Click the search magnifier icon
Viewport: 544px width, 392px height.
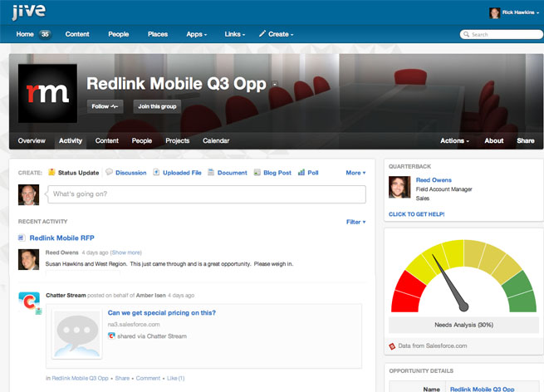pyautogui.click(x=466, y=34)
